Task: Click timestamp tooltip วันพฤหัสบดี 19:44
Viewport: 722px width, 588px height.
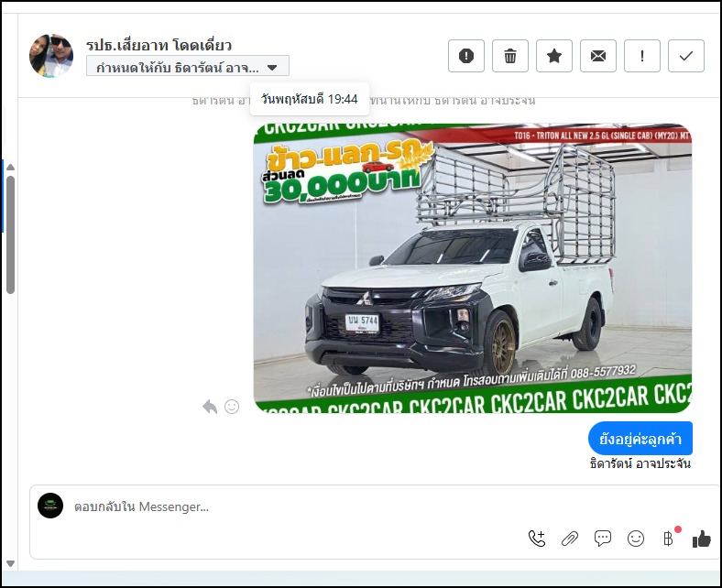Action: (310, 99)
